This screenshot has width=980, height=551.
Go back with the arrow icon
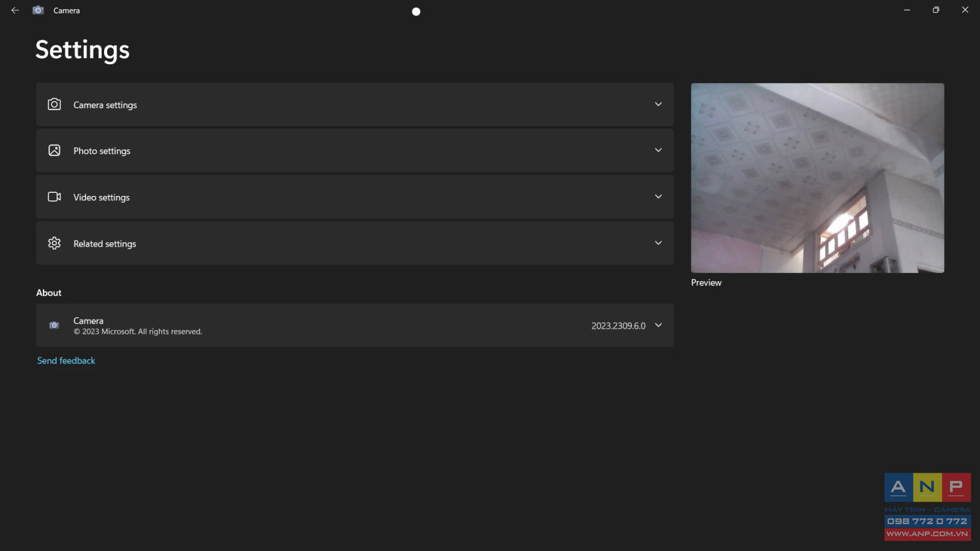tap(15, 10)
